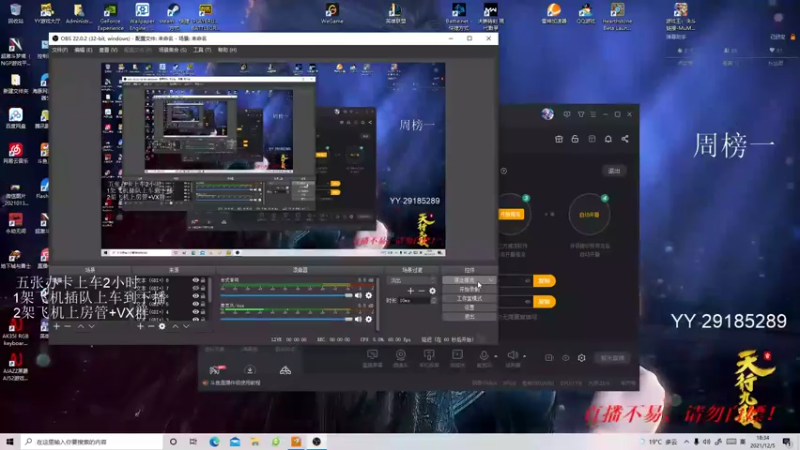Open Task View from the taskbar
This screenshot has width=800, height=450.
193,442
